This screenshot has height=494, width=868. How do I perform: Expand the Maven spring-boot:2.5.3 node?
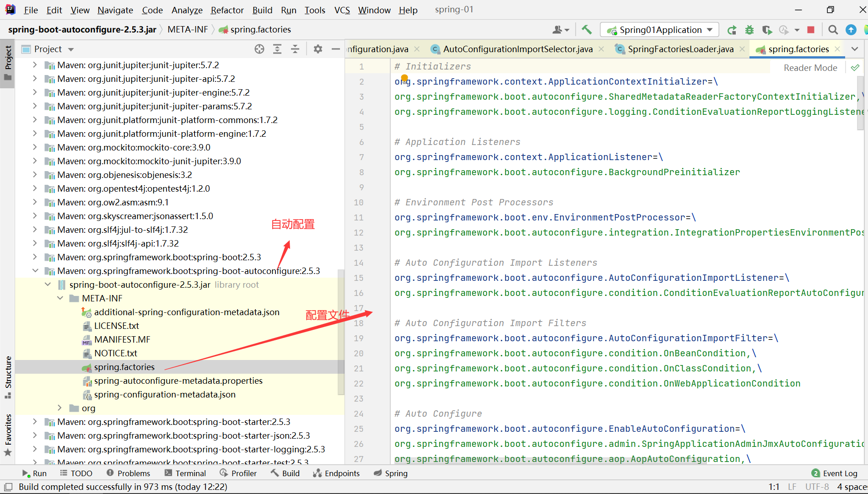(35, 257)
